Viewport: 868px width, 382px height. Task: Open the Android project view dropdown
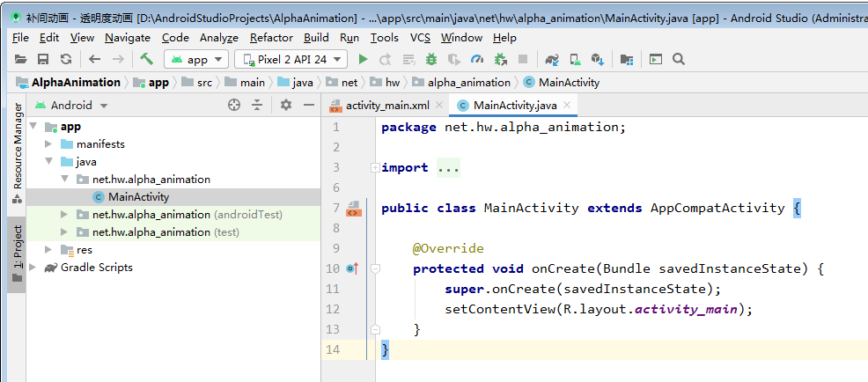point(71,106)
